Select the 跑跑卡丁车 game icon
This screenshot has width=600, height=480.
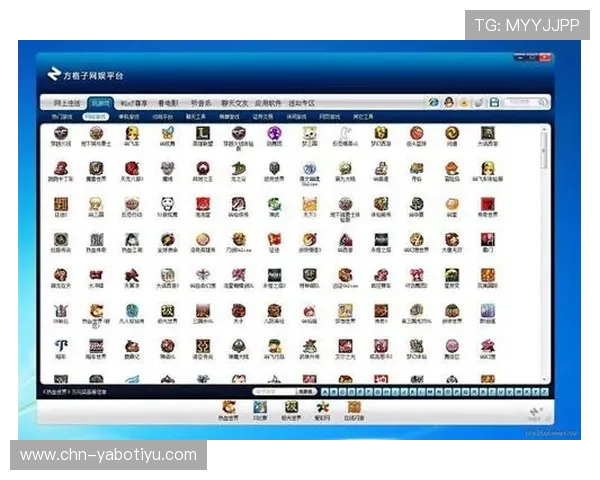pyautogui.click(x=62, y=169)
